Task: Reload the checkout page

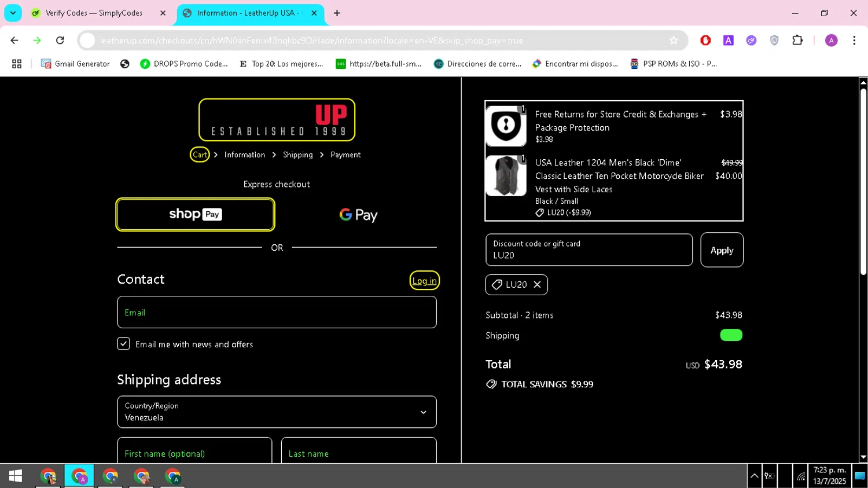Action: (60, 41)
